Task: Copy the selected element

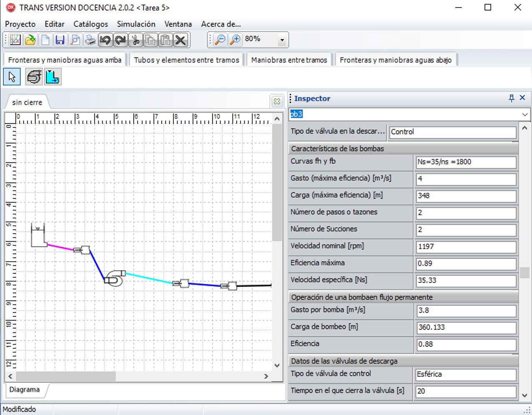Action: pos(150,40)
